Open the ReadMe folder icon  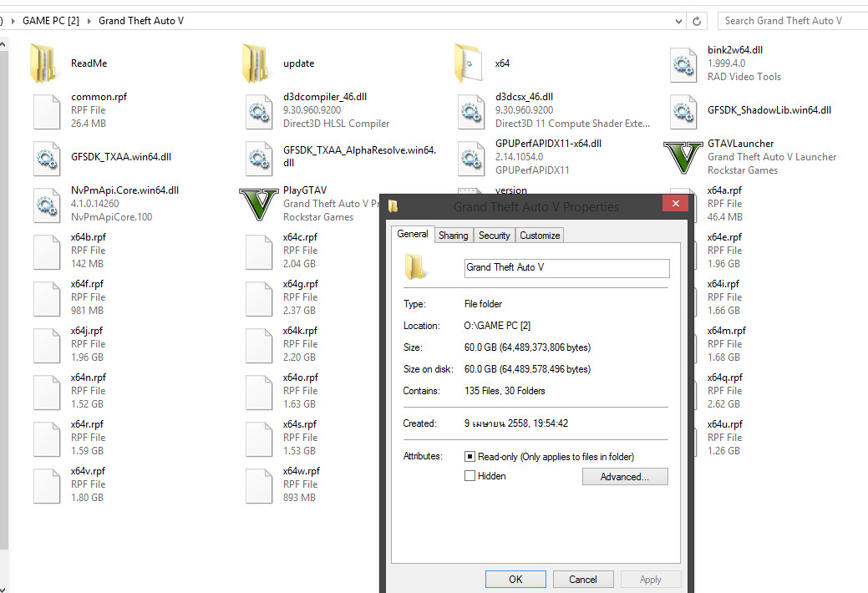43,63
